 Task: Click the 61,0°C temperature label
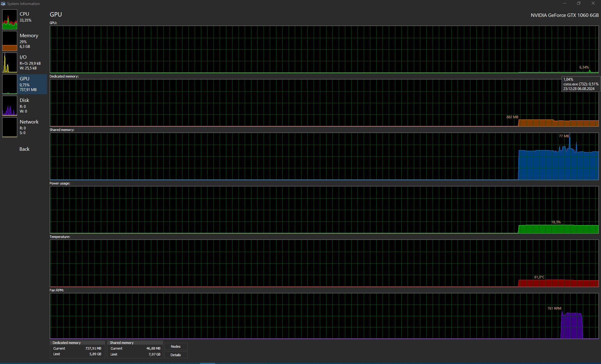point(539,277)
